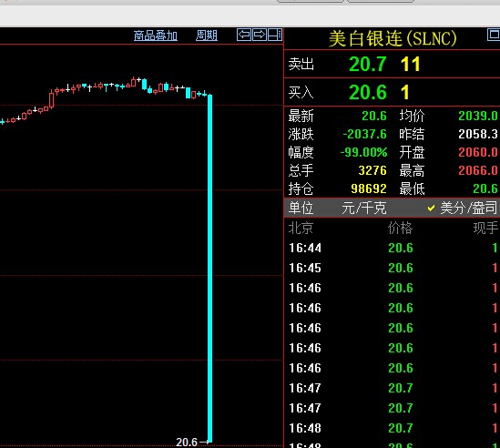Select the 16:48 trade row at 20.7
The image size is (500, 448).
click(x=393, y=428)
